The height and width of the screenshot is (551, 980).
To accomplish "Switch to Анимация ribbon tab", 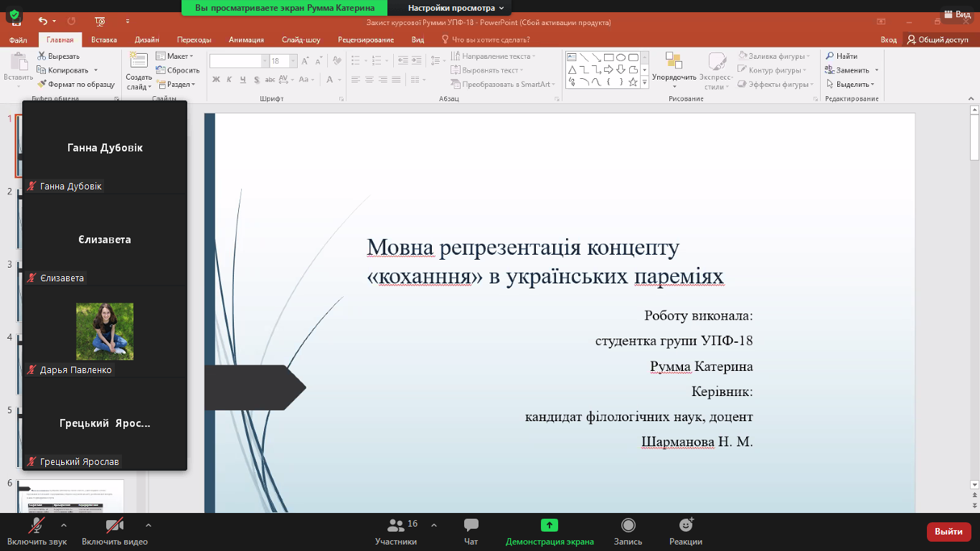I will [246, 39].
